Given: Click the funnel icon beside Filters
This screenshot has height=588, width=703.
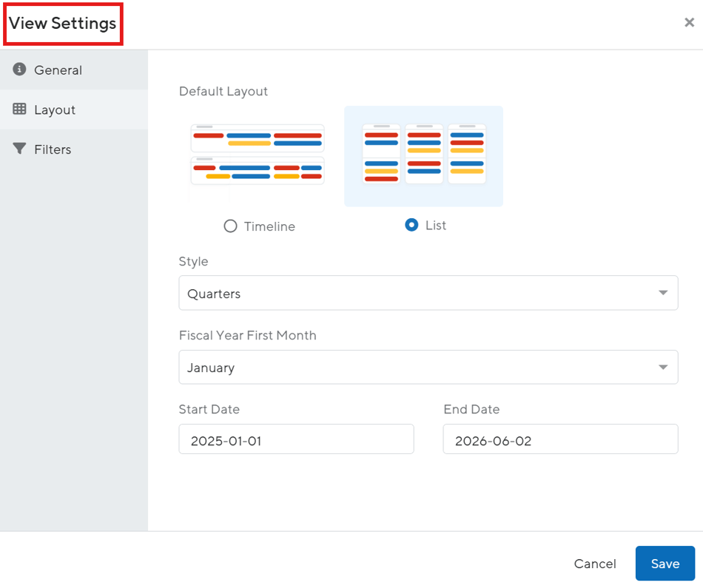Looking at the screenshot, I should pyautogui.click(x=20, y=149).
